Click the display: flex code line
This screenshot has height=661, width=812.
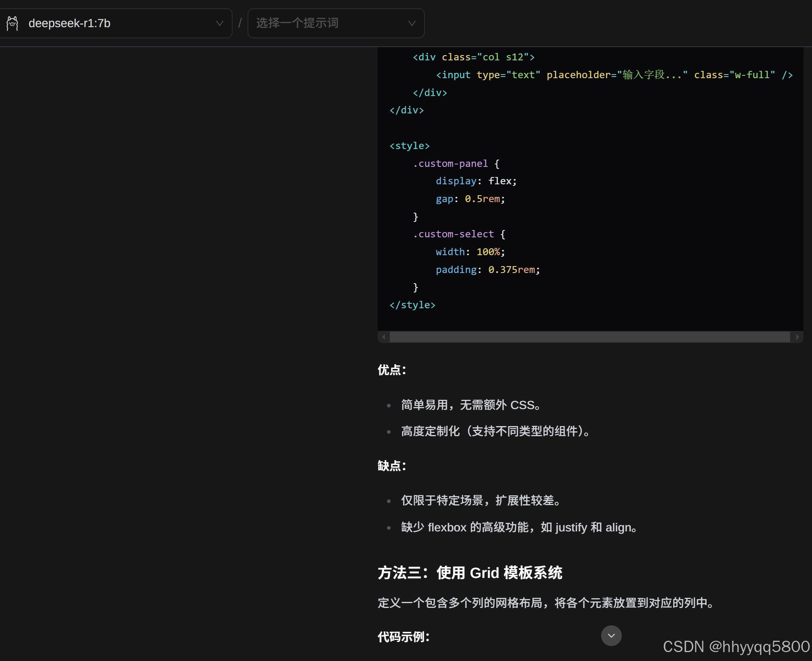pyautogui.click(x=476, y=181)
